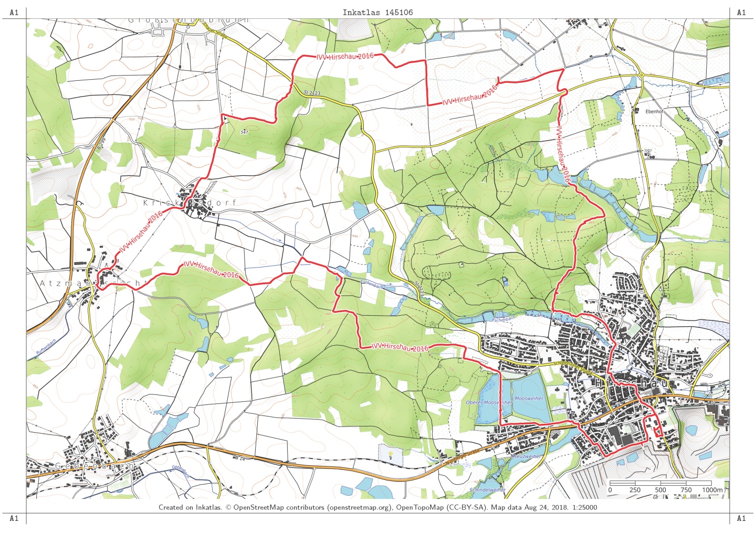This screenshot has width=756, height=534.
Task: Select the Ebenhof place label
Action: tap(654, 112)
